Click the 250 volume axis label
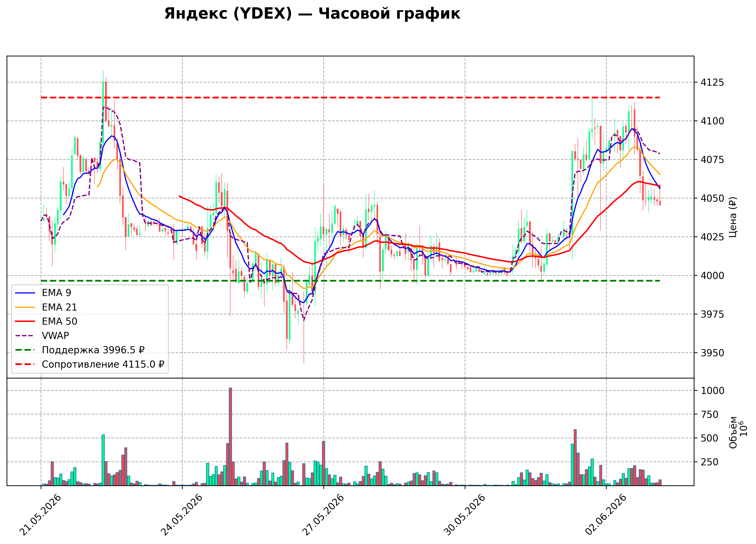 (x=709, y=462)
